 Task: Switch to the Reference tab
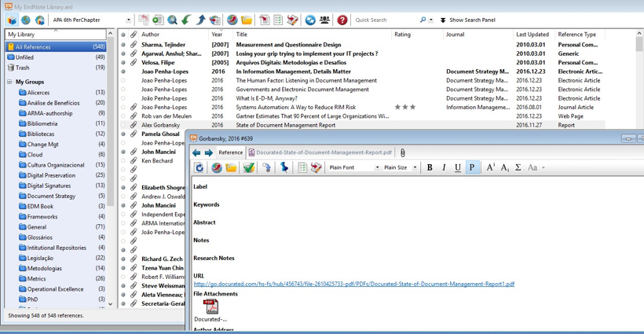230,152
